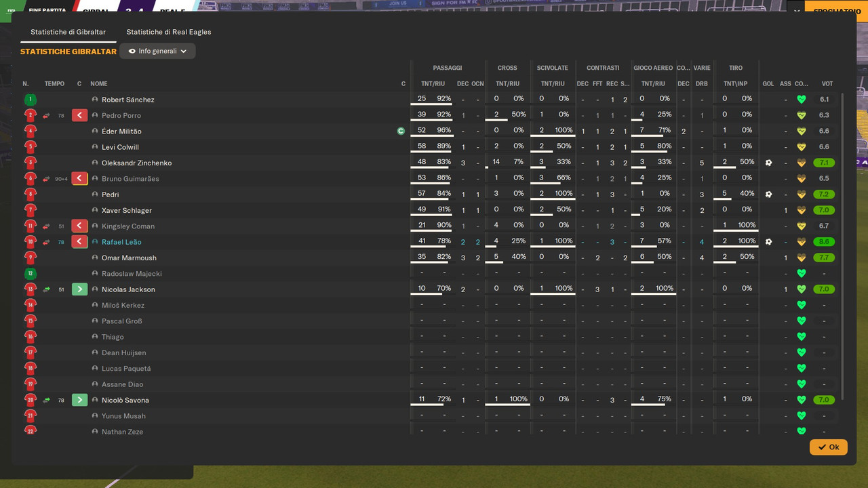Click the goal ball icon for Pedri

click(x=768, y=195)
